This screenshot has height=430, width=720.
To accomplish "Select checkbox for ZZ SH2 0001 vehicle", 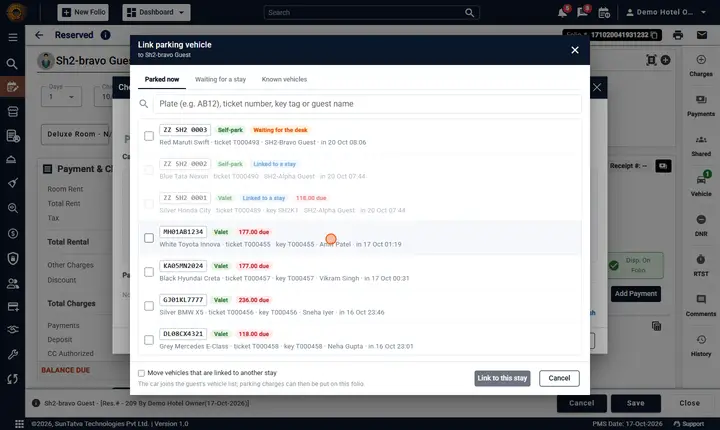I will click(149, 204).
